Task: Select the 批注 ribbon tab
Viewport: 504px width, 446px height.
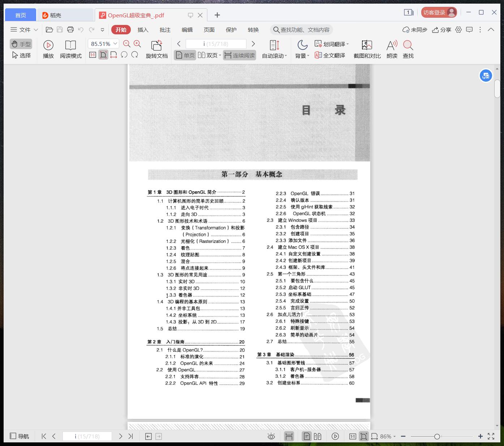Action: tap(165, 30)
